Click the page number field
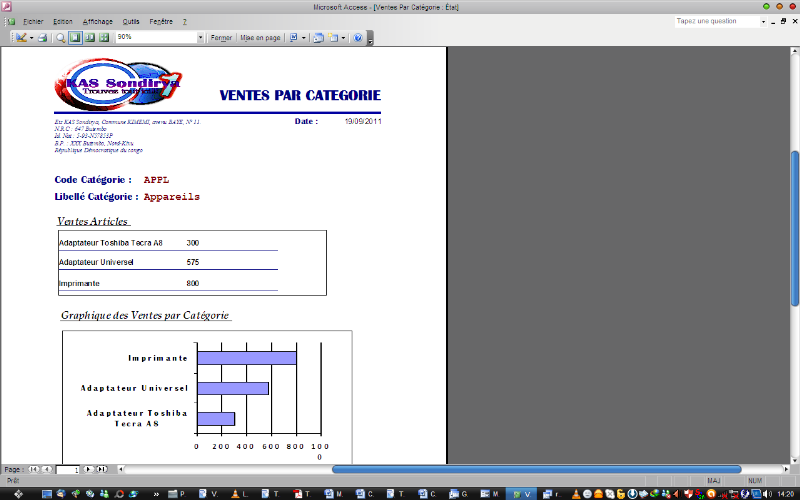The image size is (800, 500). pos(67,469)
